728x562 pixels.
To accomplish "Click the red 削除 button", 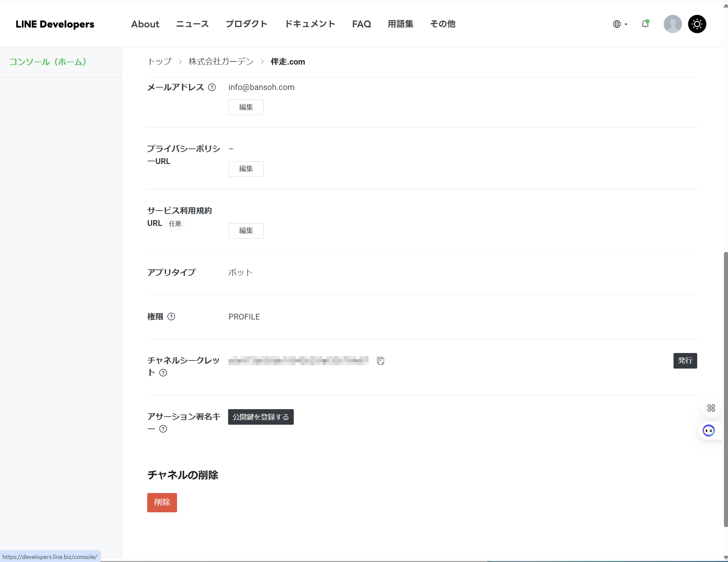I will click(x=162, y=502).
